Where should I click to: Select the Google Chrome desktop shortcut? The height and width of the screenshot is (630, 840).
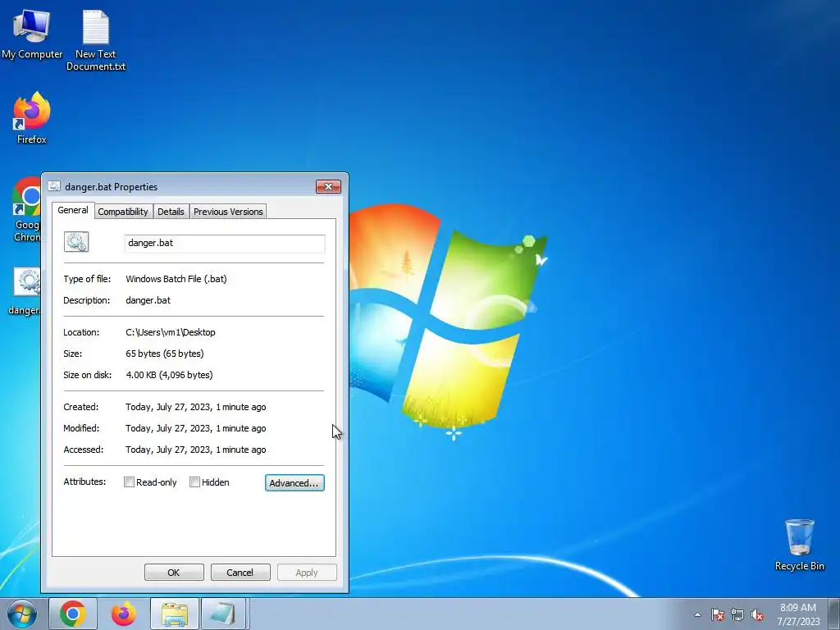pyautogui.click(x=27, y=209)
